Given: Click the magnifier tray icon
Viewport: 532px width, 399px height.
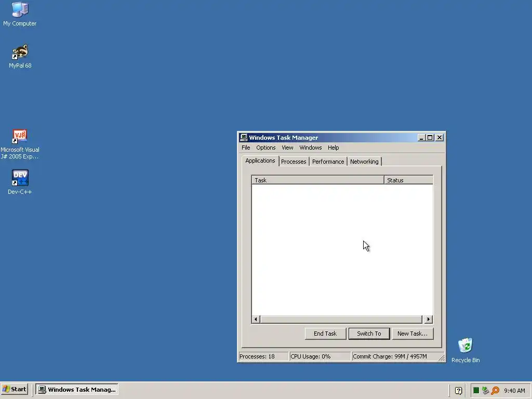Looking at the screenshot, I should pyautogui.click(x=495, y=391).
